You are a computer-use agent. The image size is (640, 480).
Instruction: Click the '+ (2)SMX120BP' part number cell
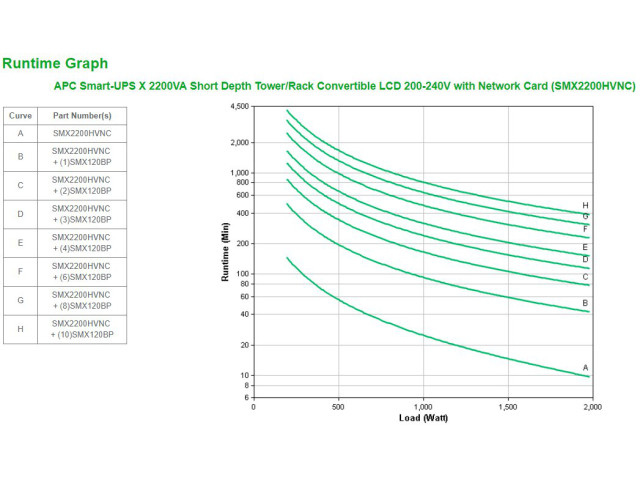pos(82,186)
